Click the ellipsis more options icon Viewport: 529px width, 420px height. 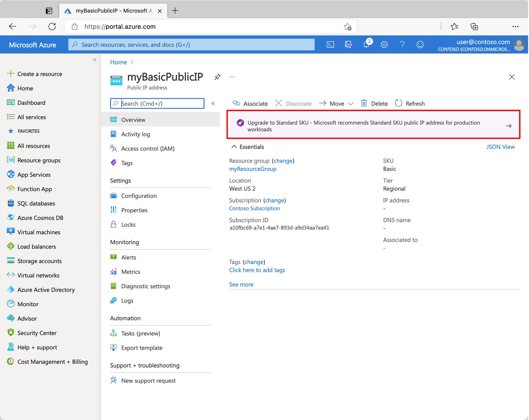coord(232,77)
